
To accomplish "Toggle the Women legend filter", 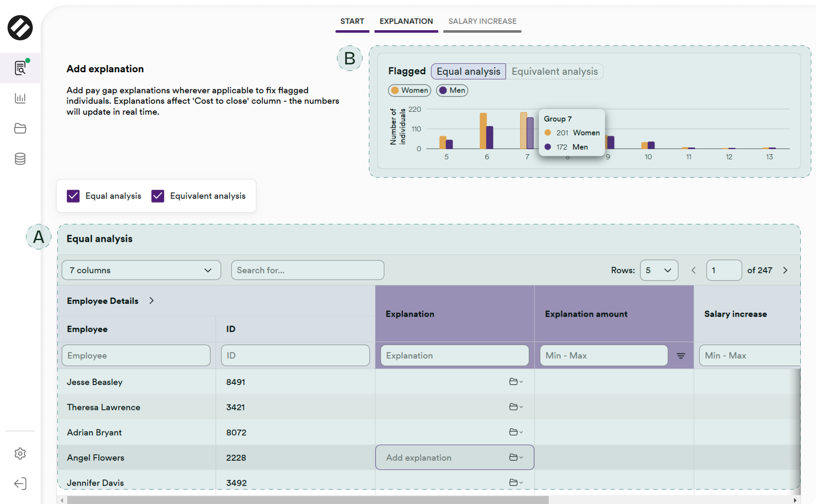I will click(x=409, y=91).
